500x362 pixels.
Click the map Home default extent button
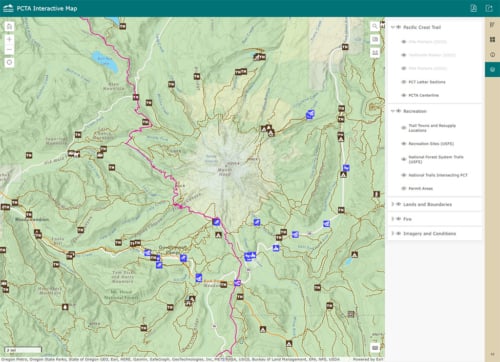9,26
